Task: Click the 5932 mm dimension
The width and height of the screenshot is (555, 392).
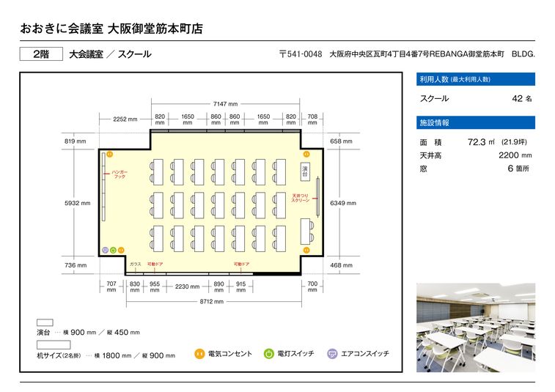Action: click(77, 203)
